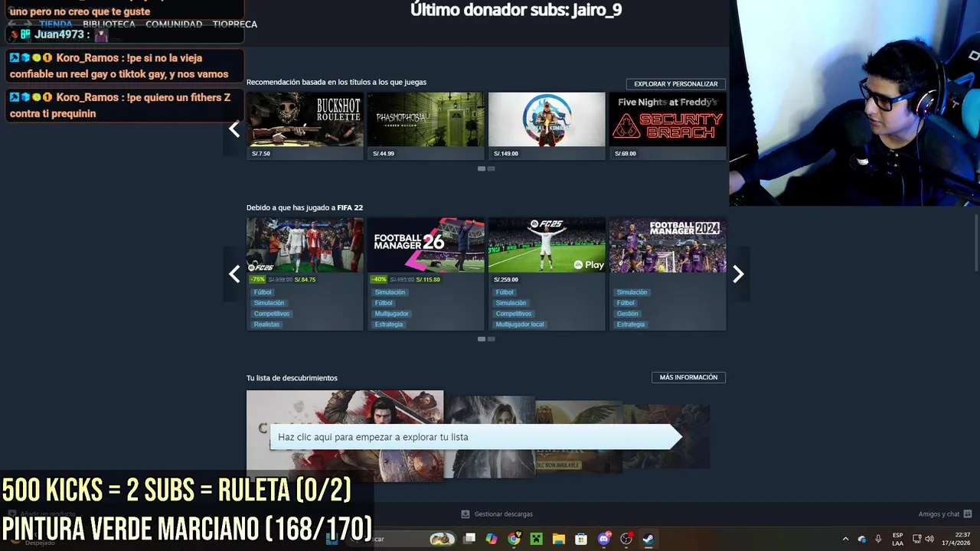Screen dimensions: 980x551
Task: Show hidden system tray icons
Action: click(845, 539)
